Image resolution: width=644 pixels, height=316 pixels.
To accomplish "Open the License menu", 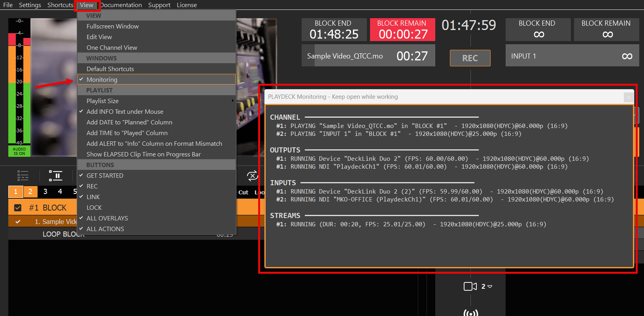I will tap(187, 5).
